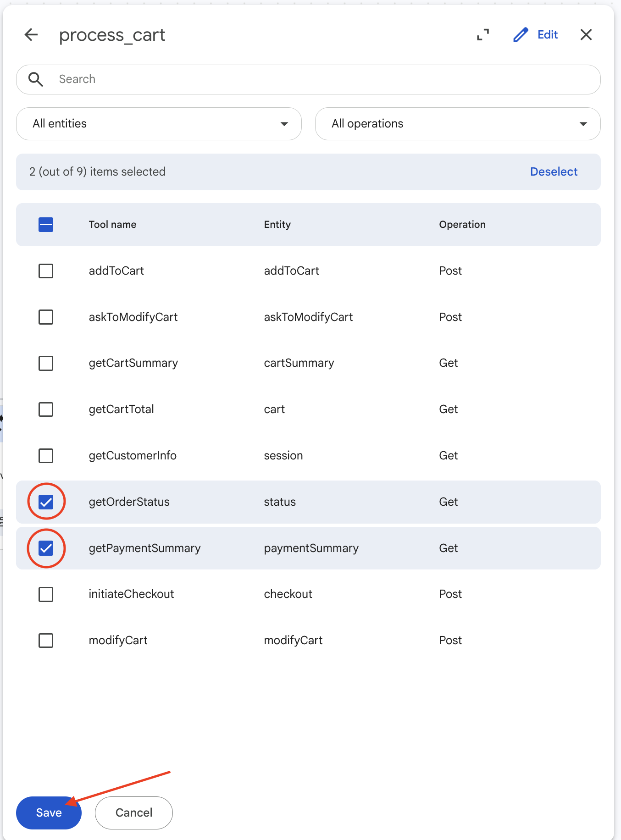Screen dimensions: 621x840
Task: Uncheck the getPaymentSummary checkbox
Action: pyautogui.click(x=46, y=548)
